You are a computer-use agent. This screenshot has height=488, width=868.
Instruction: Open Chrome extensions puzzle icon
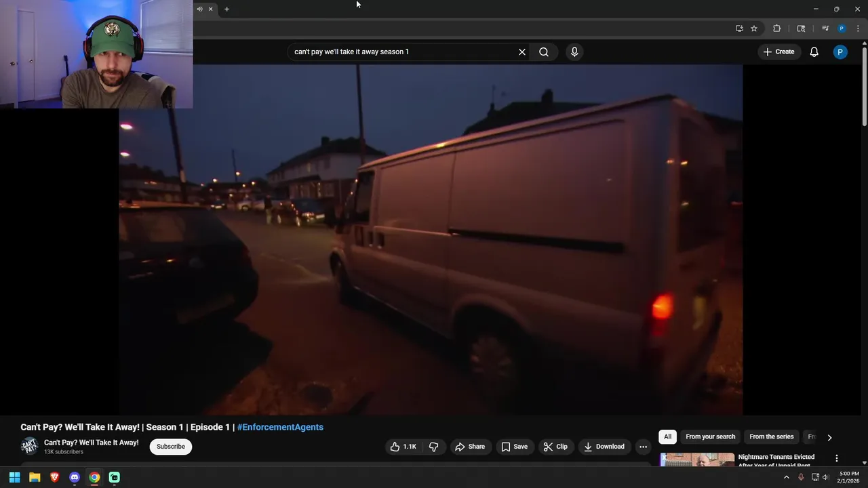point(777,28)
